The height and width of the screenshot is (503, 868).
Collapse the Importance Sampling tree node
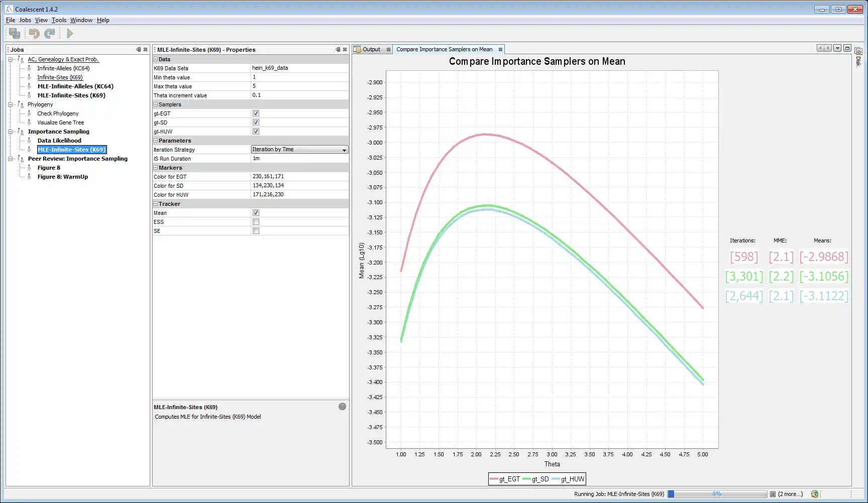(10, 132)
